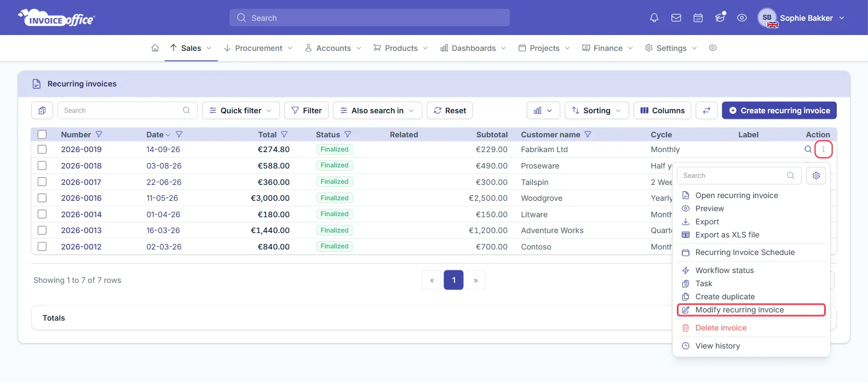The width and height of the screenshot is (868, 383).
Task: Click the Reset button
Action: 450,111
